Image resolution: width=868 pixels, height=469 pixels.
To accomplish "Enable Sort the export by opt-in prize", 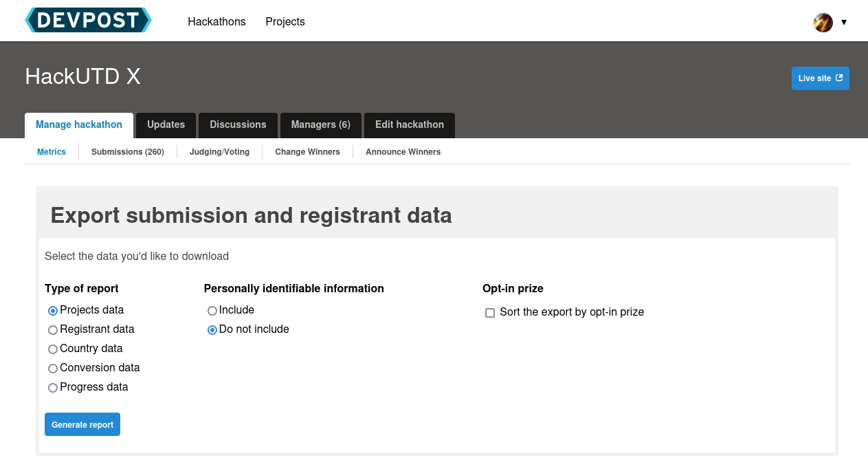I will coord(490,313).
